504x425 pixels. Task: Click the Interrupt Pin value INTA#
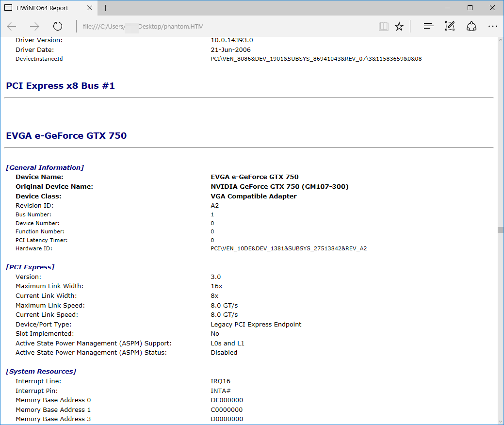[221, 391]
